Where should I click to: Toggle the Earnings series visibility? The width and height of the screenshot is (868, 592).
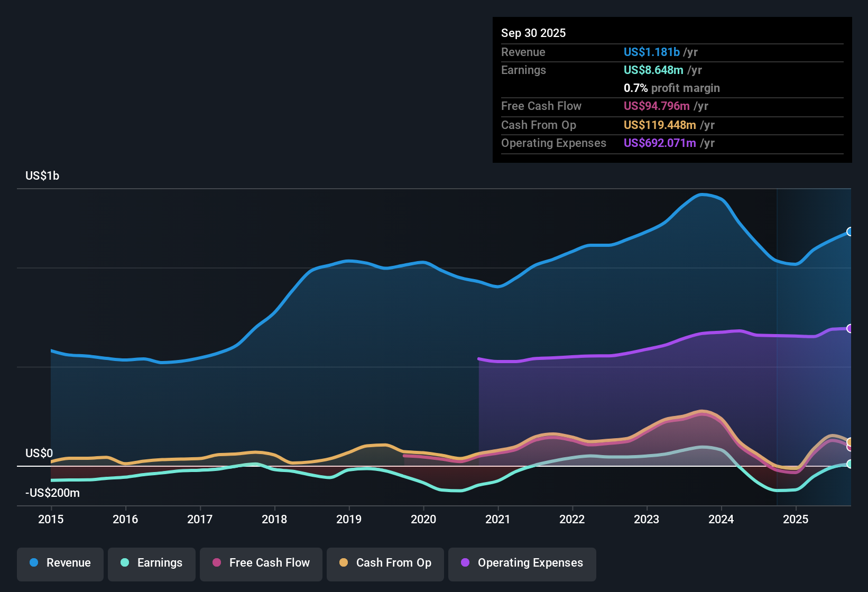(152, 563)
